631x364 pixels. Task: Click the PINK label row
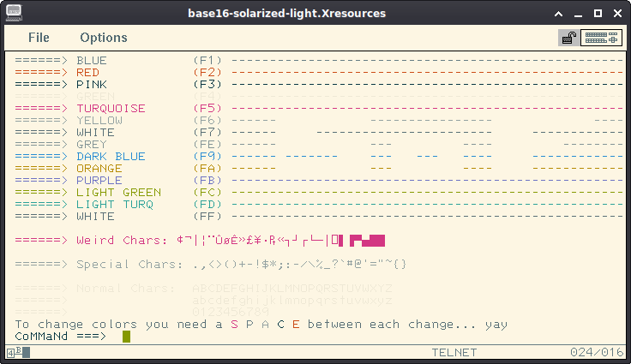point(92,85)
